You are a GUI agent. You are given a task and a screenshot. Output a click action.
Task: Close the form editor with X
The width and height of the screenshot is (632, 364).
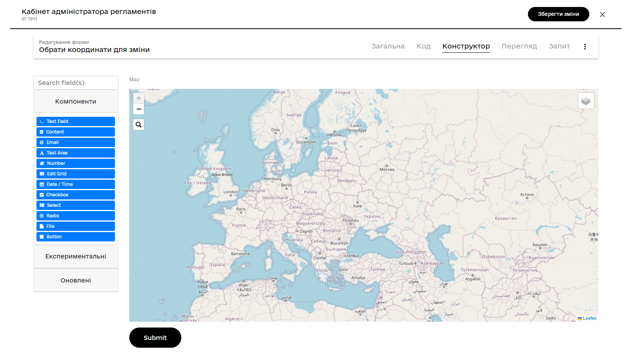click(602, 14)
